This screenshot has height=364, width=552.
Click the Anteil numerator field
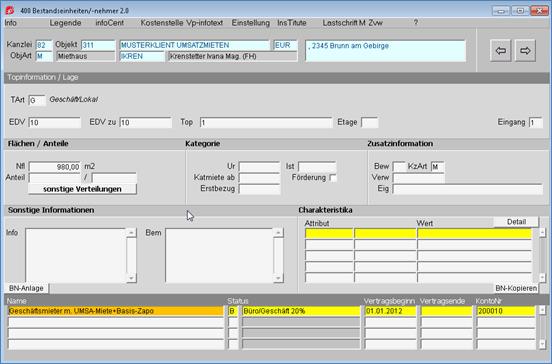click(x=55, y=177)
